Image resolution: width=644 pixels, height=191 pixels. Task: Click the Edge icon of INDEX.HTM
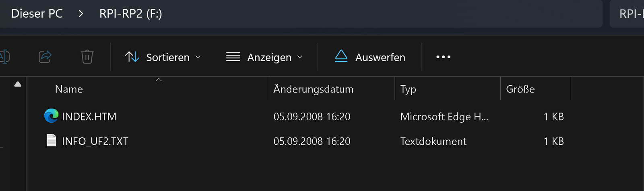tap(51, 116)
